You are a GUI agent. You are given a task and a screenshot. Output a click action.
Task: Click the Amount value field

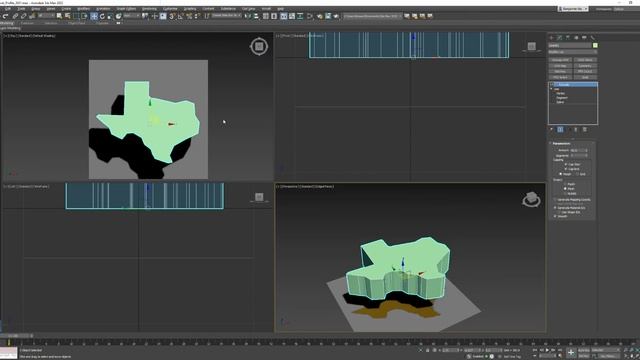pyautogui.click(x=577, y=151)
